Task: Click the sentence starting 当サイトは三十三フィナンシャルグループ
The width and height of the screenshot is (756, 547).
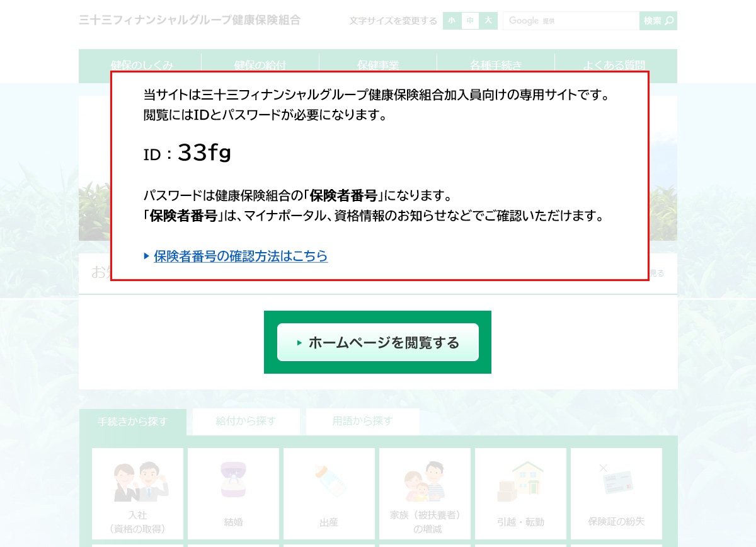Action: (376, 95)
